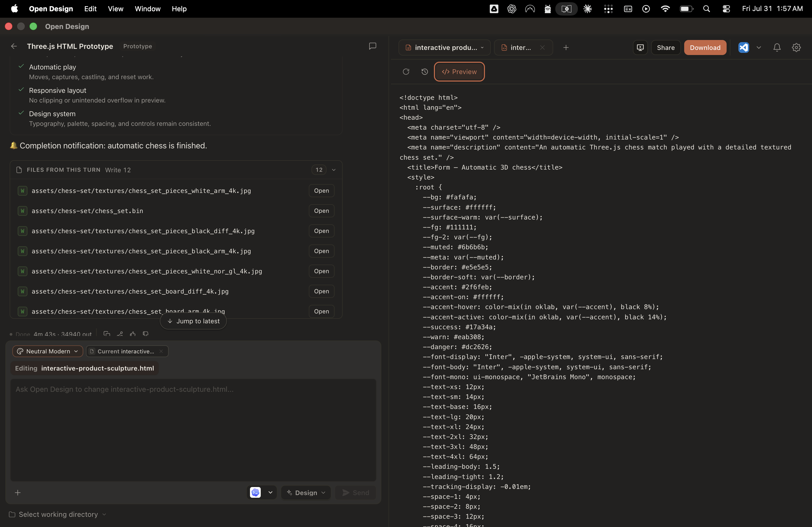812x527 pixels.
Task: Open the Edit menu
Action: tap(90, 9)
